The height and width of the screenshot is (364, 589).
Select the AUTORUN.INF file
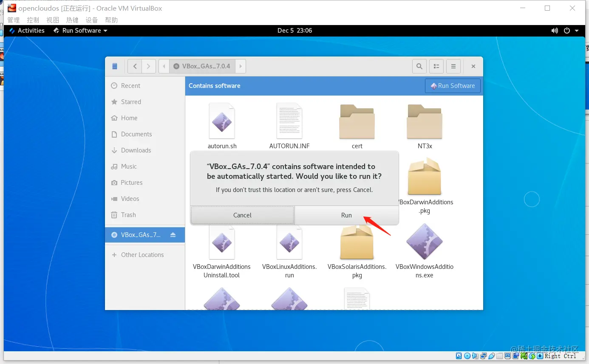(x=289, y=126)
